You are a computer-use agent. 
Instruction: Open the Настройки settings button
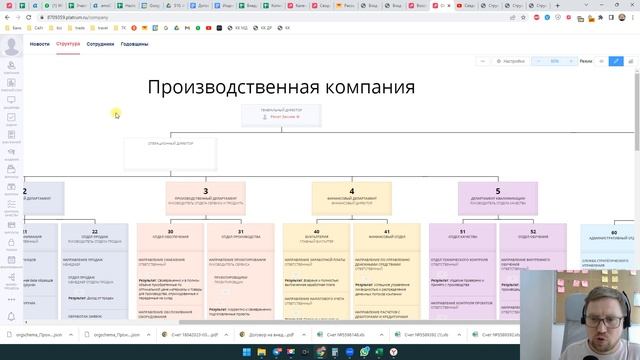tap(510, 61)
